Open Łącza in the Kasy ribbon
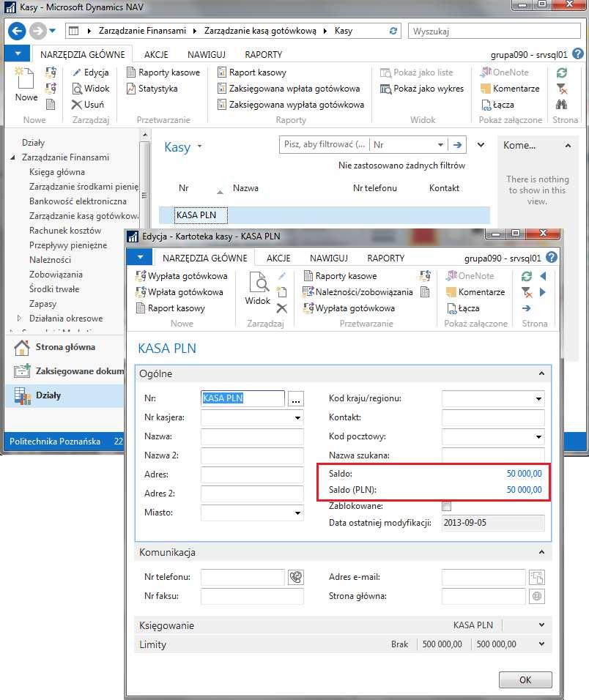Viewport: 589px width, 700px height. [497, 105]
